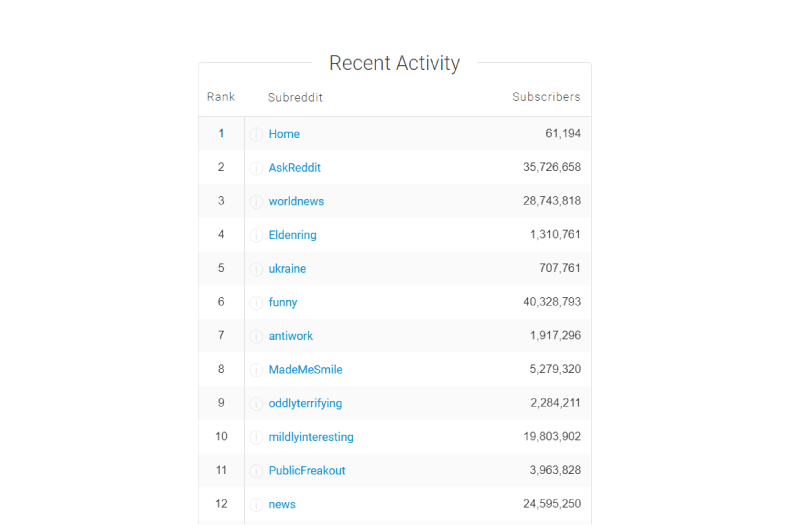800x530 pixels.
Task: Click info icon beside mildlyinteresting
Action: coord(256,437)
